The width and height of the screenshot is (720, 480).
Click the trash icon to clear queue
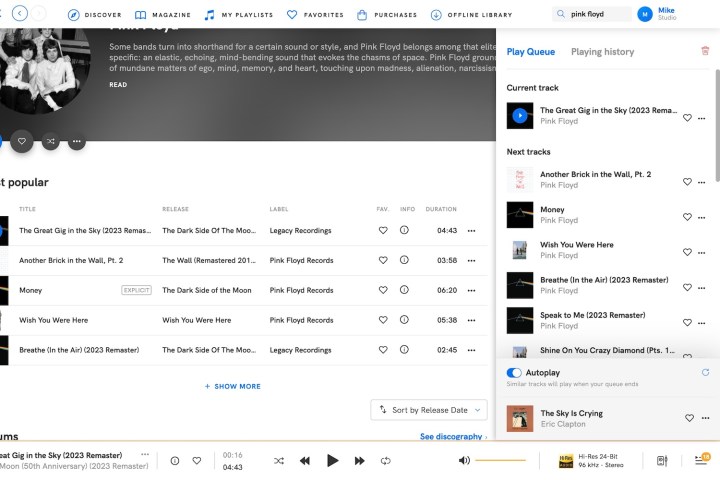point(705,51)
